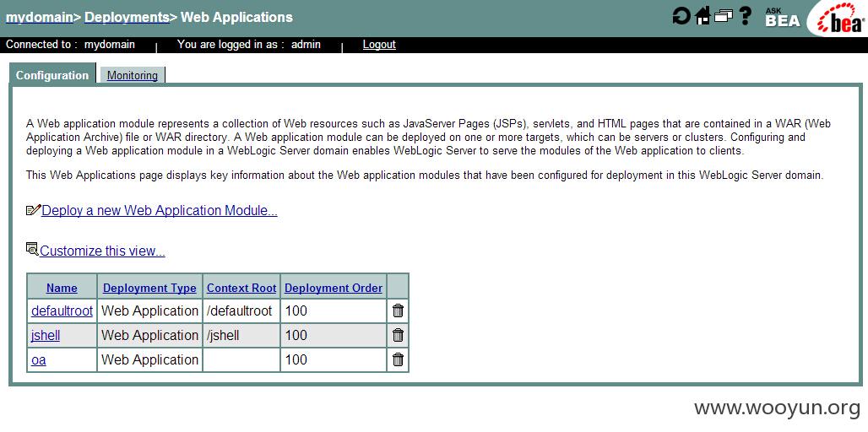Image resolution: width=868 pixels, height=432 pixels.
Task: Delete the oa web application
Action: 398,359
